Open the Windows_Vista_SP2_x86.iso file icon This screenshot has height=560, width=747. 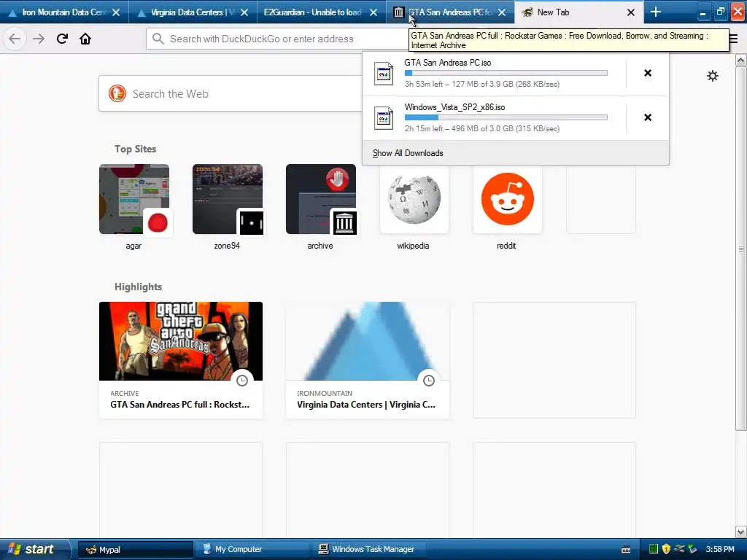384,118
